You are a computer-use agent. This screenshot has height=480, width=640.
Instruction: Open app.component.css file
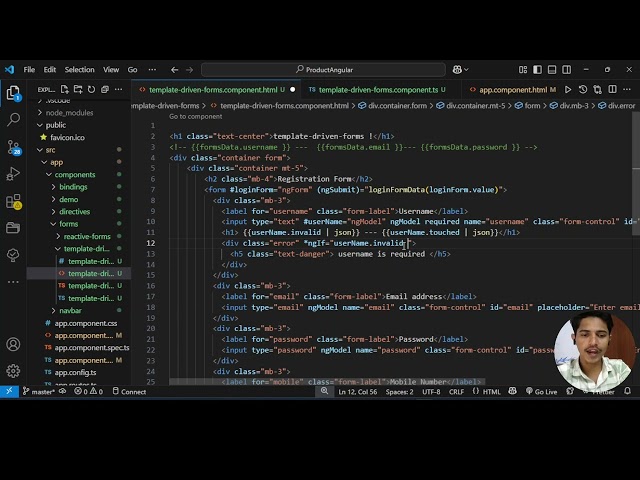86,323
